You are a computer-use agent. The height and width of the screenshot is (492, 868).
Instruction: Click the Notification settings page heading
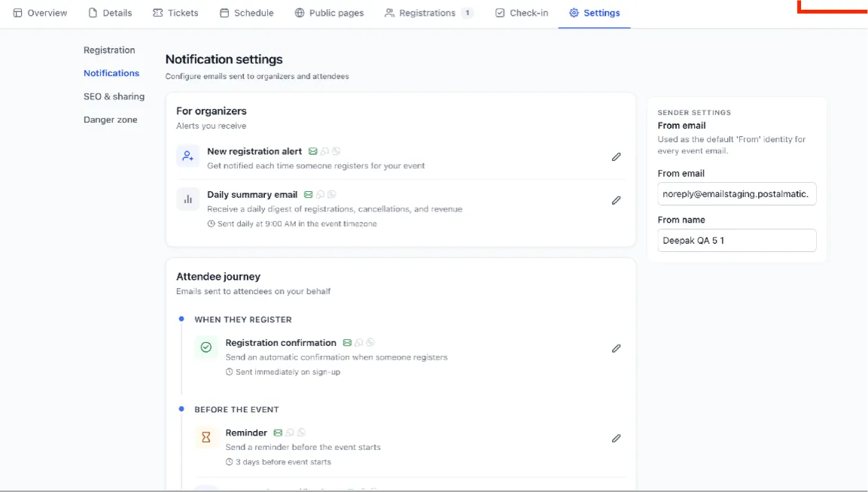pyautogui.click(x=224, y=59)
